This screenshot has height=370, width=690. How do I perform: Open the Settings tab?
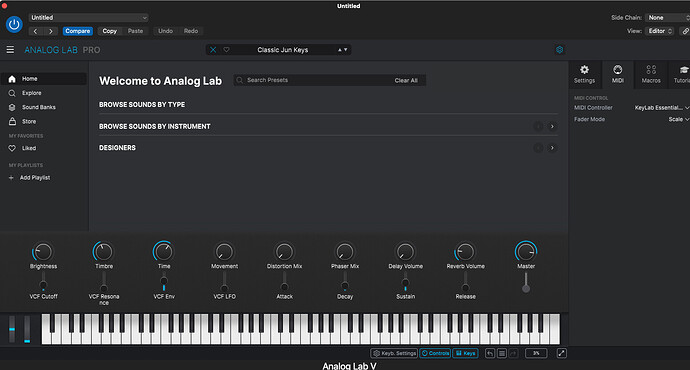pos(584,74)
